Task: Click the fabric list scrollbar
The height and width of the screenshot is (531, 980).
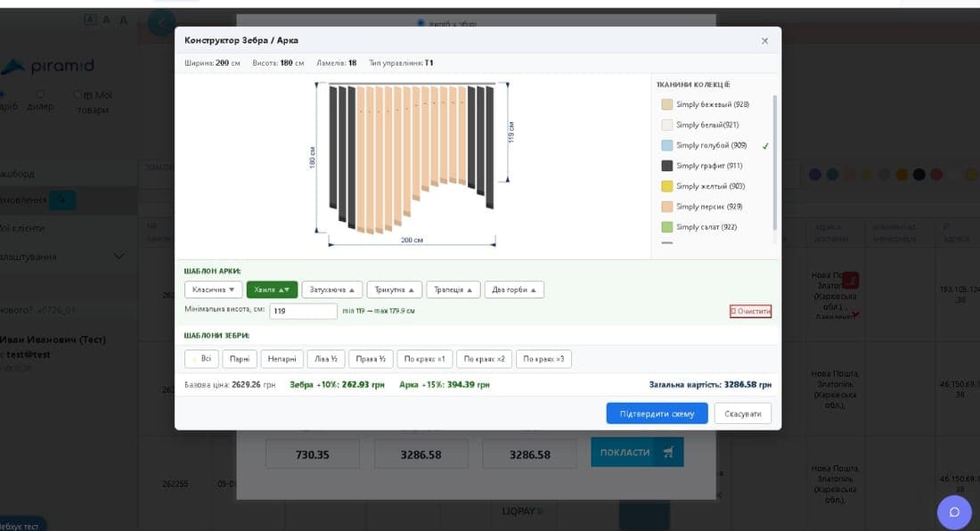Action: (x=775, y=162)
